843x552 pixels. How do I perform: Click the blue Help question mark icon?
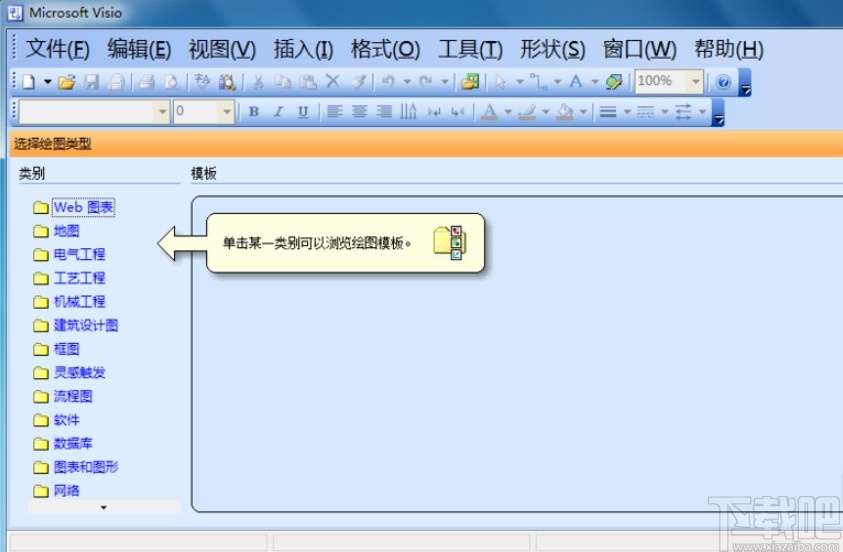724,82
